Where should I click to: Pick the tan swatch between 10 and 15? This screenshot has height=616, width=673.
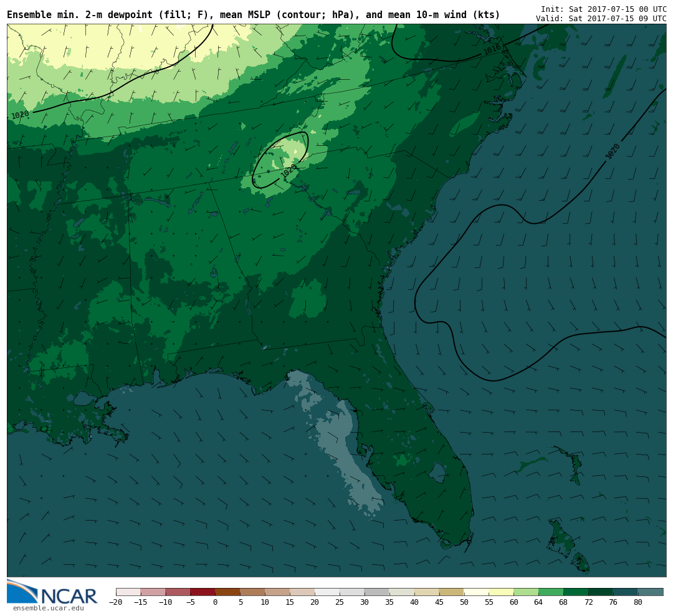tap(278, 592)
